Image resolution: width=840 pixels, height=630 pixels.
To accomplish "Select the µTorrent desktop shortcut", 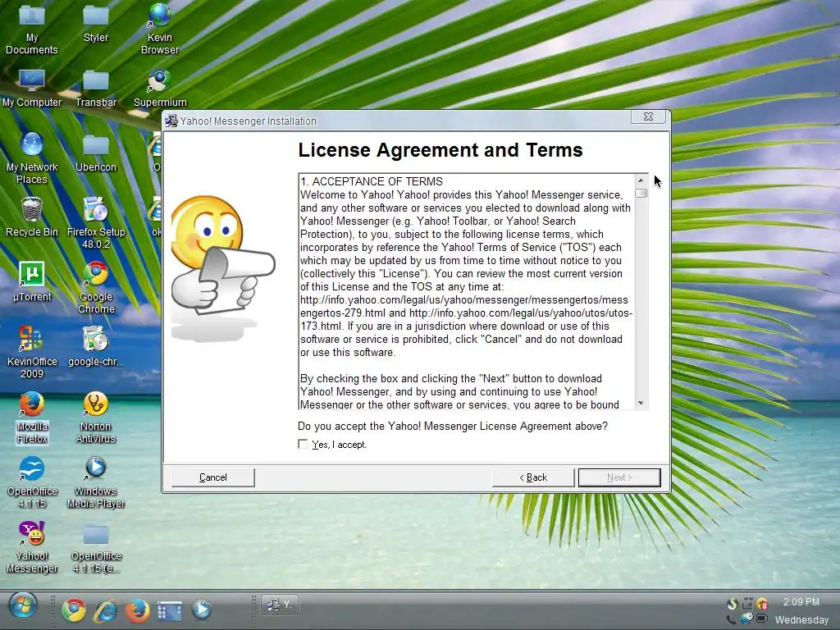I will [x=32, y=283].
